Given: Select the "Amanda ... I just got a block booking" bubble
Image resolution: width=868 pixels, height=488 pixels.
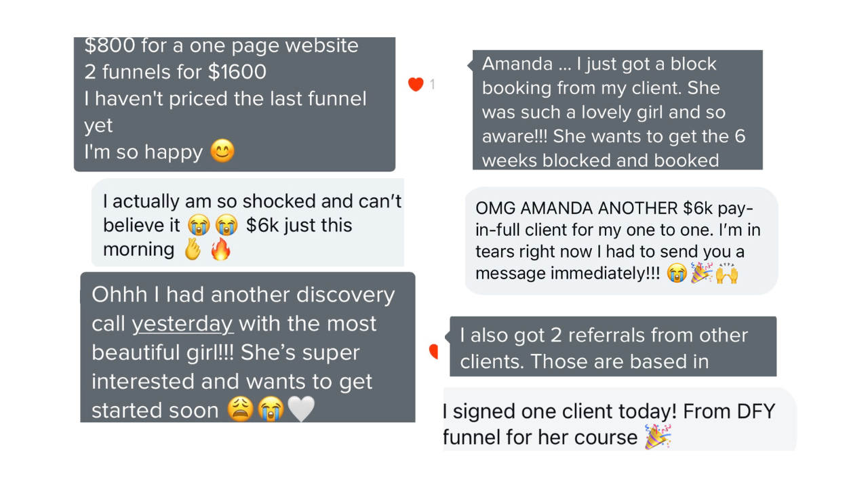Looking at the screenshot, I should 617,110.
